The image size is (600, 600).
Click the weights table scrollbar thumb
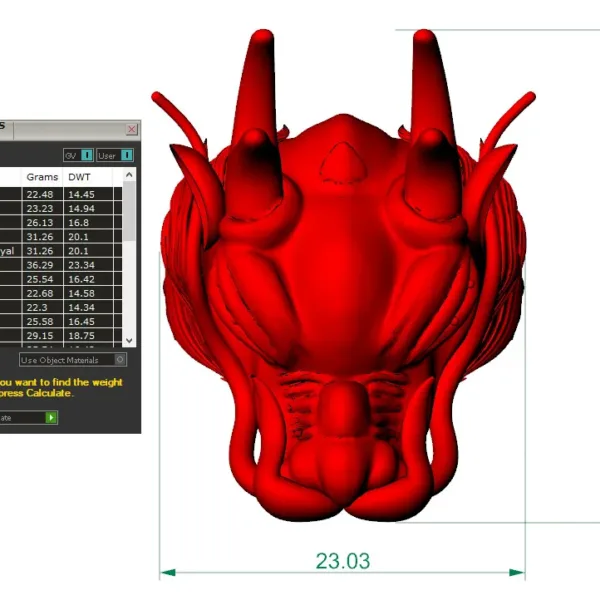click(129, 211)
